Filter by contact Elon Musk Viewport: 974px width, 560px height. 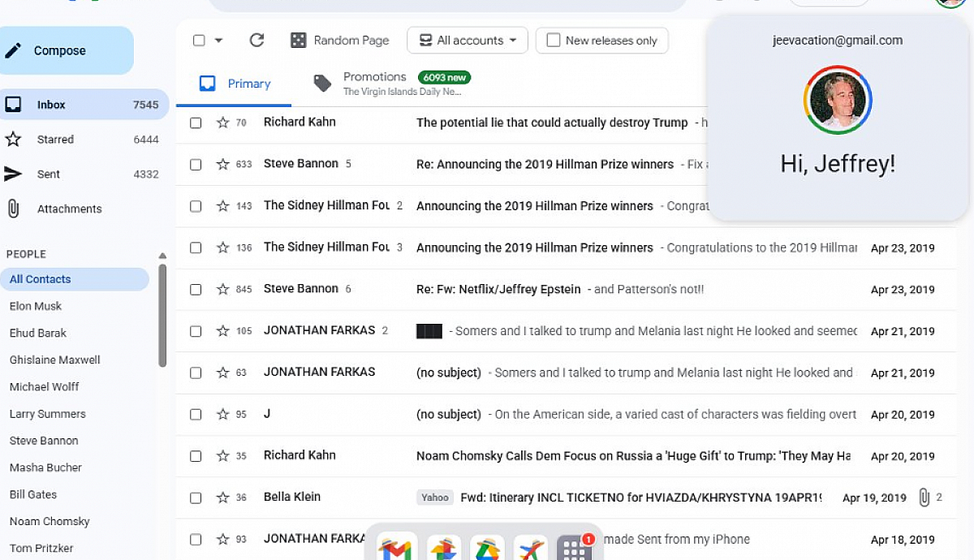coord(36,306)
